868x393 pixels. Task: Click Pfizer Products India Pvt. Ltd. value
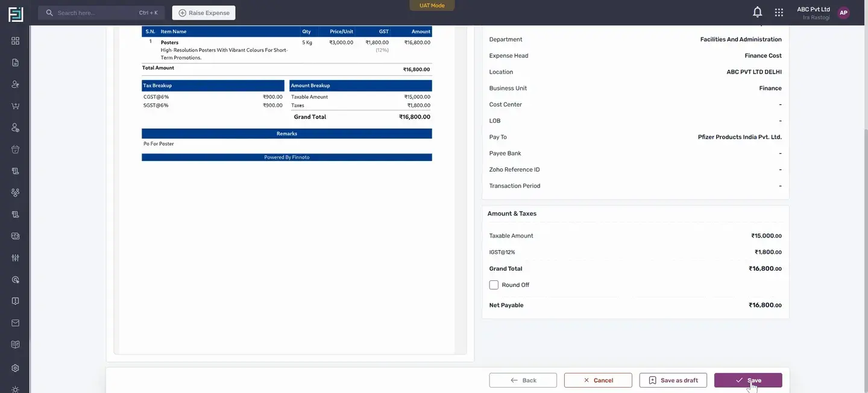pyautogui.click(x=740, y=137)
